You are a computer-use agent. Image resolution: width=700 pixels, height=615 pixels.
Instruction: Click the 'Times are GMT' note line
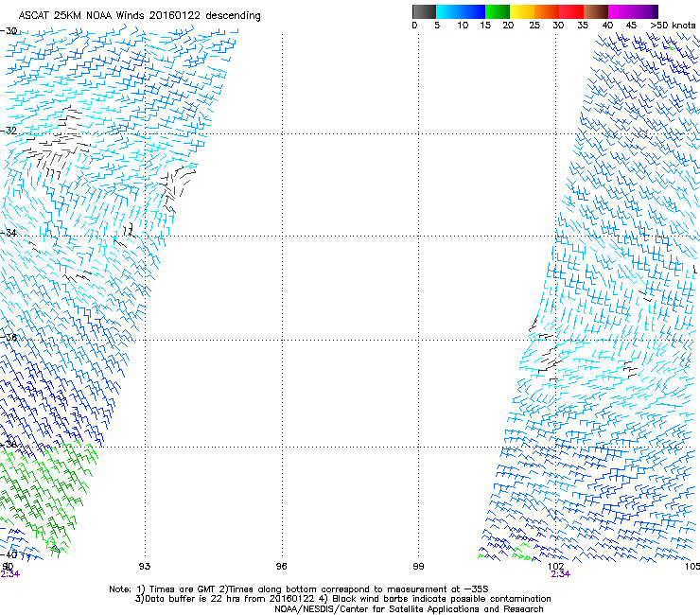click(299, 589)
